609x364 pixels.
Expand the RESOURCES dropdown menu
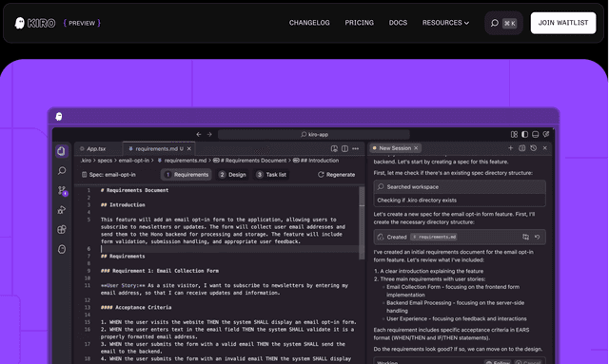tap(445, 23)
